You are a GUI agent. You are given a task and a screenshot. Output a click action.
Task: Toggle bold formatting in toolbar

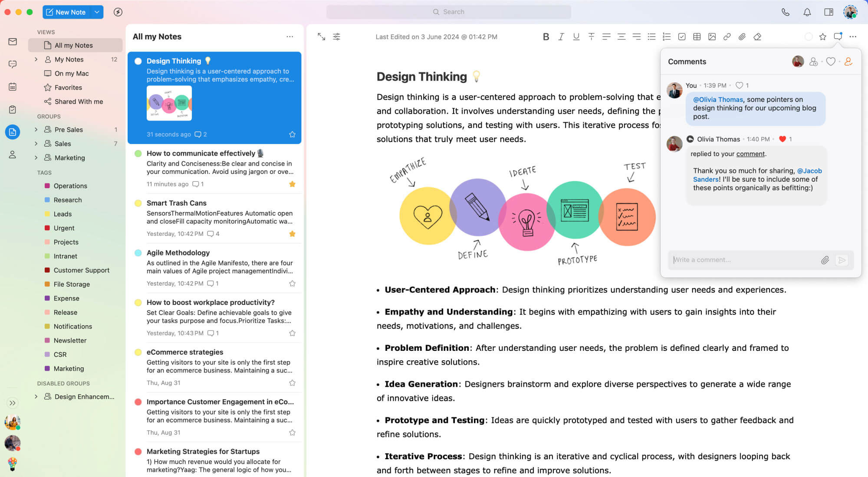pos(546,37)
